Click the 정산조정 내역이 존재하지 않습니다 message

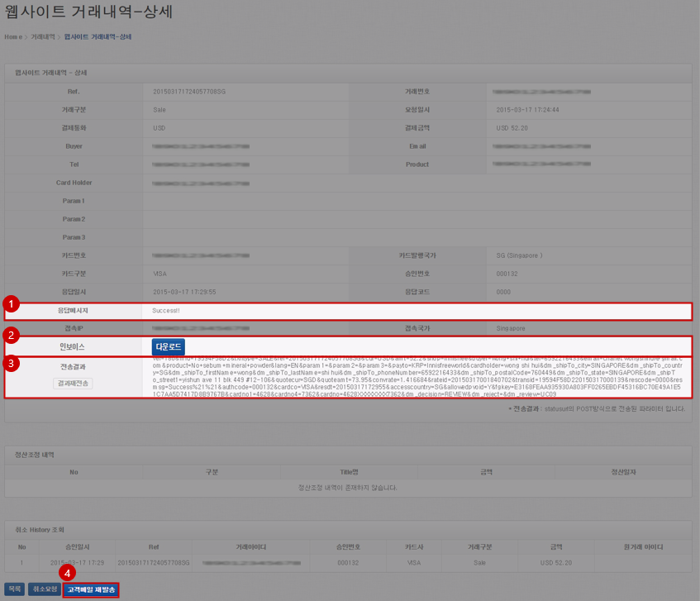pyautogui.click(x=348, y=488)
